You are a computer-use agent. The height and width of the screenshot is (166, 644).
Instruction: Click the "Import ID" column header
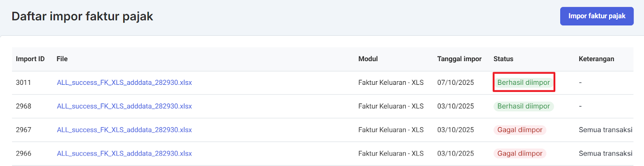point(30,59)
